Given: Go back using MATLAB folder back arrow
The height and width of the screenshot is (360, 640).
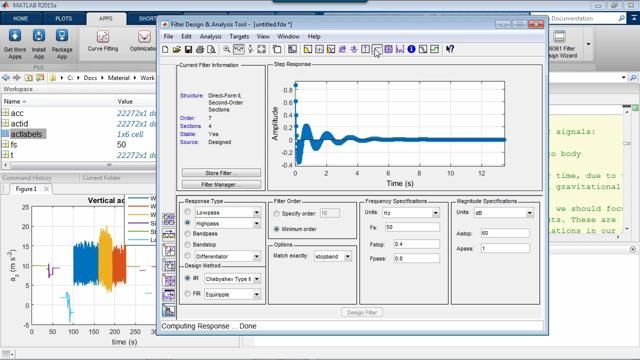Looking at the screenshot, I should point(6,78).
